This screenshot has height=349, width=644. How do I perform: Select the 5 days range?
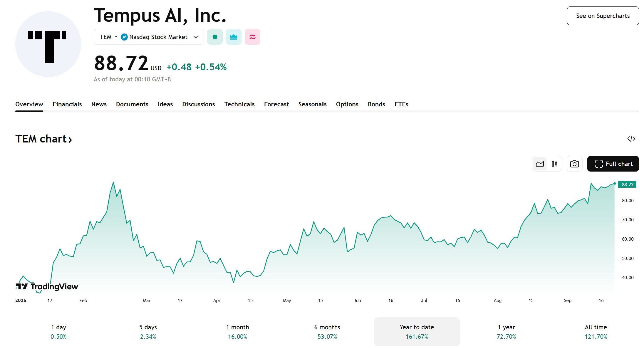148,332
